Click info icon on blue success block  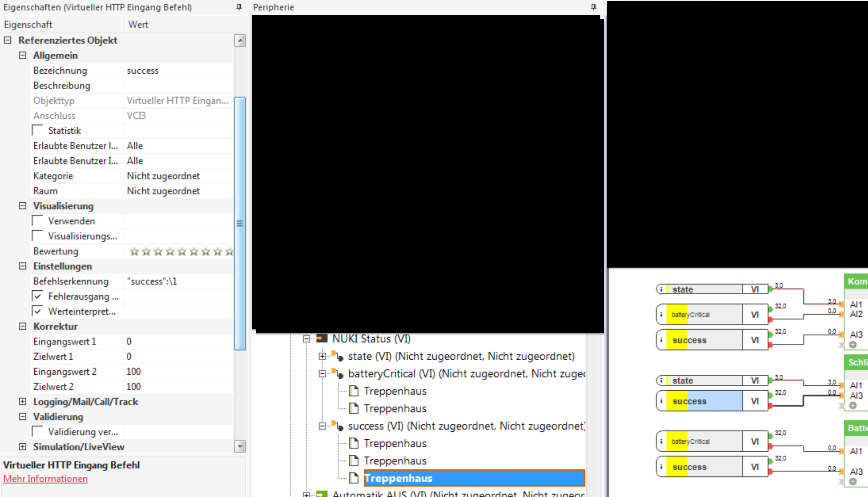pyautogui.click(x=661, y=401)
